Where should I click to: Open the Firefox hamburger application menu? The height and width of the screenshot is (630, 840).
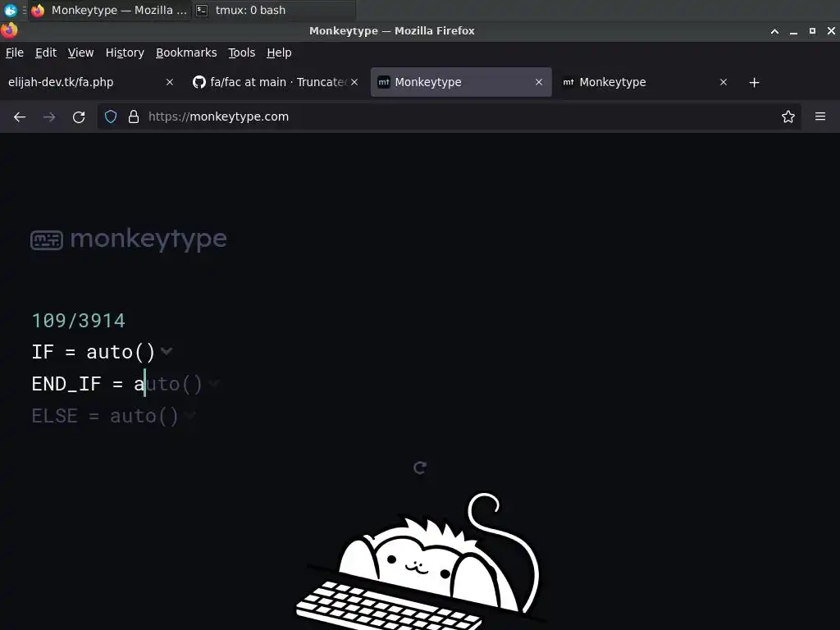[x=820, y=116]
